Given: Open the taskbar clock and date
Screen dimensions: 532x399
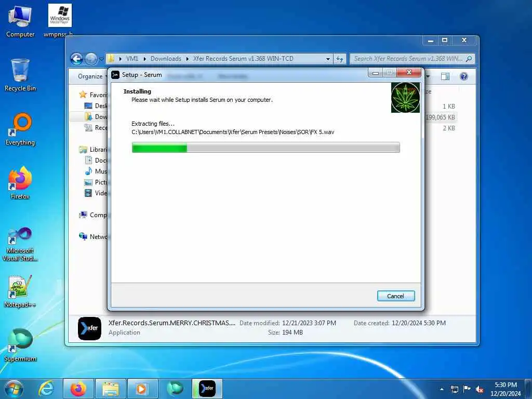Looking at the screenshot, I should click(506, 389).
